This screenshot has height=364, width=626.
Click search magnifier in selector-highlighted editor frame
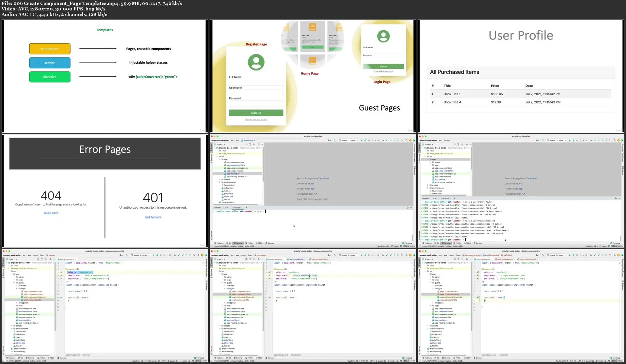198,255
